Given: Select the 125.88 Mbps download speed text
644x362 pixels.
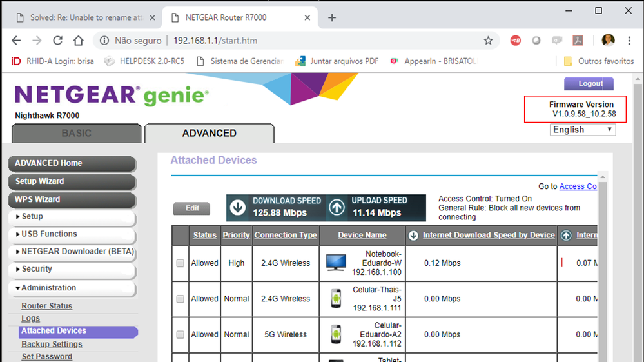Looking at the screenshot, I should [x=280, y=213].
